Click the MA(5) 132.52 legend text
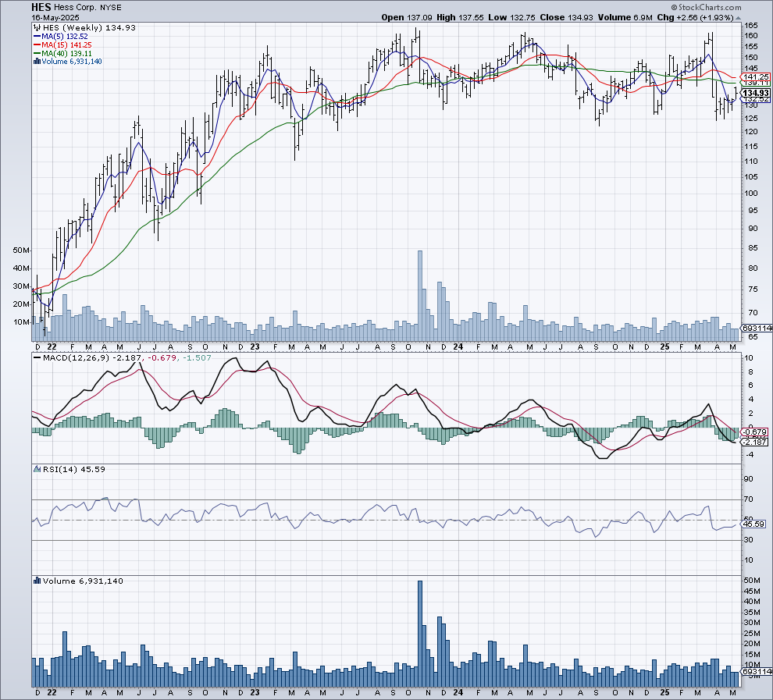The height and width of the screenshot is (700, 773). tap(65, 37)
